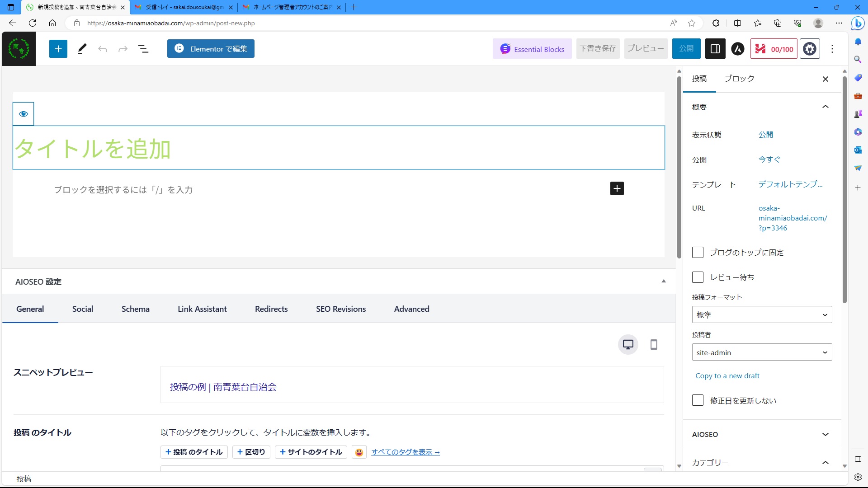868x488 pixels.
Task: Switch to the ブロック sidebar tab
Action: click(x=739, y=79)
